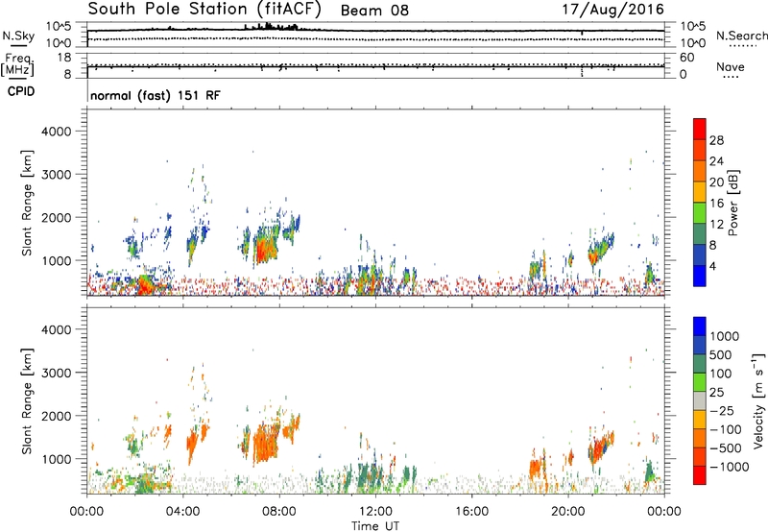Click the '20:00' time axis tick label
This screenshot has height=532, width=768.
(x=568, y=512)
